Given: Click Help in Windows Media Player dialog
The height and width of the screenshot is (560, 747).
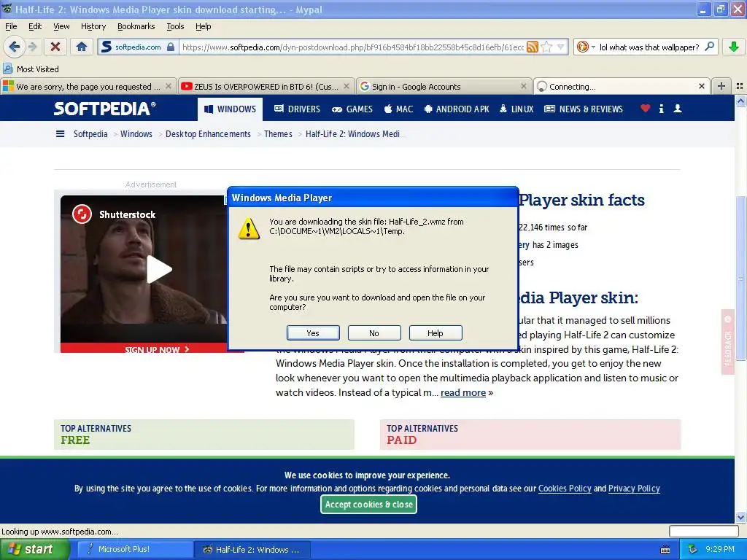Looking at the screenshot, I should (435, 332).
